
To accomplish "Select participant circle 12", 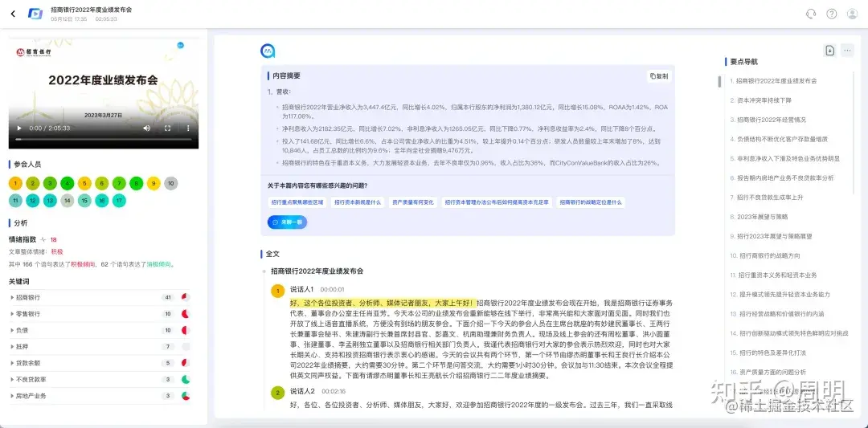I will [33, 201].
